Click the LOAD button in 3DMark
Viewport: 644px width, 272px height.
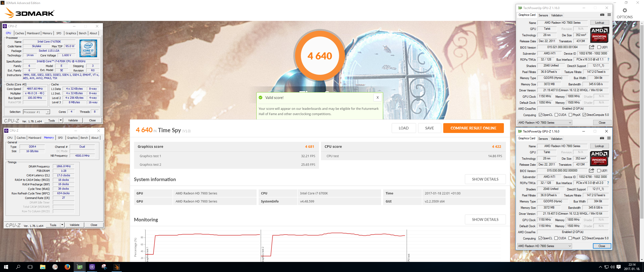tap(404, 128)
